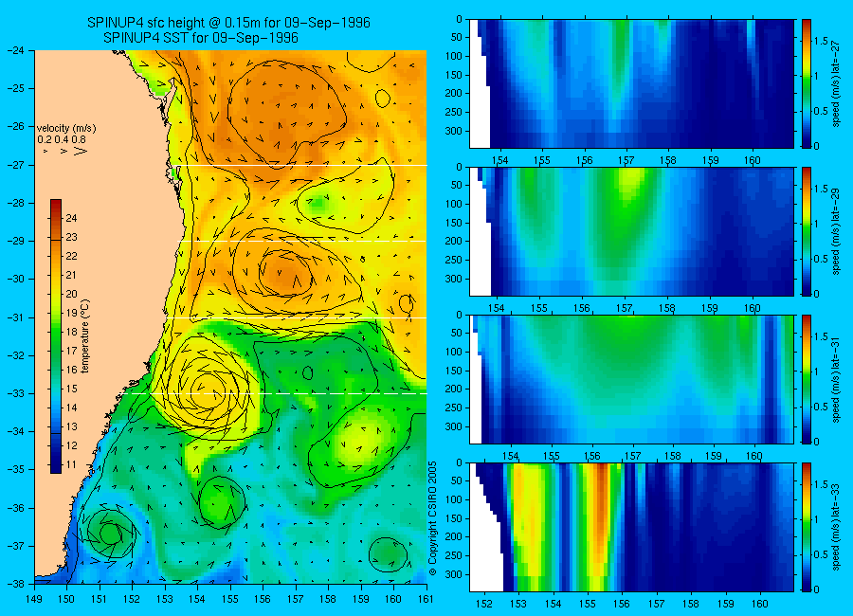Click the -24 latitude label on the map axis
The height and width of the screenshot is (616, 853).
[x=16, y=50]
